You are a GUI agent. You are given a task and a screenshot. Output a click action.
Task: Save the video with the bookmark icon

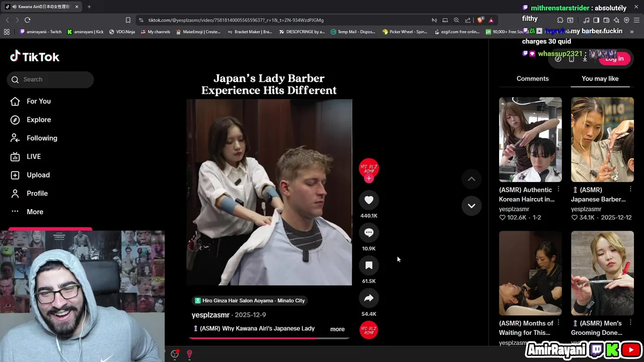click(x=369, y=265)
